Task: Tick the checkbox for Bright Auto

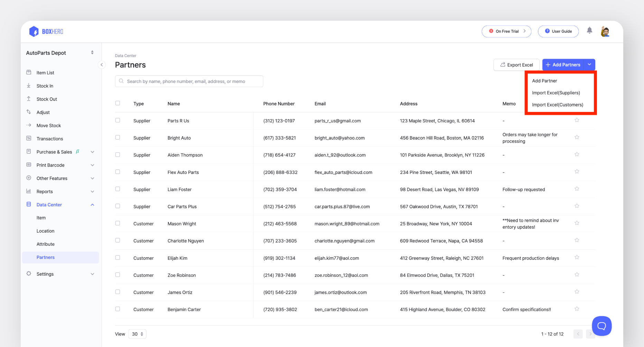Action: (118, 138)
